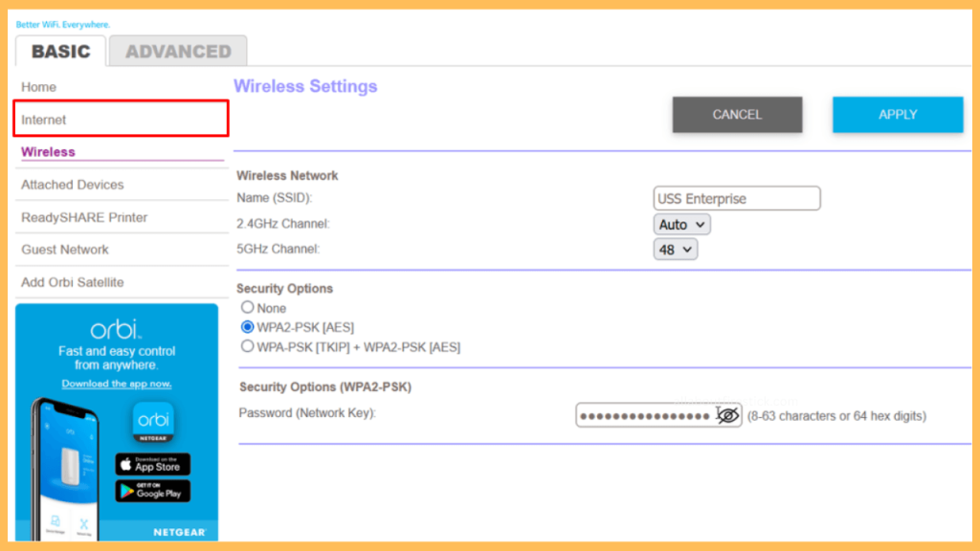Enable WPA2-PSK [AES] security
This screenshot has height=551, width=980.
tap(247, 327)
